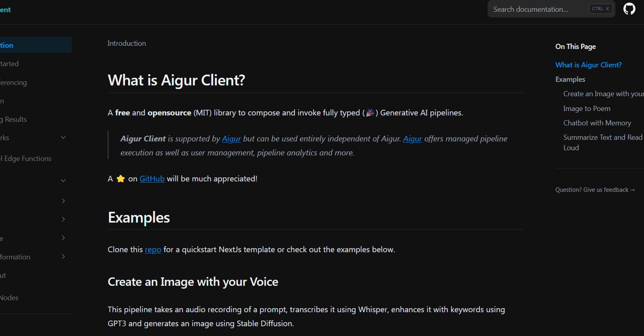The height and width of the screenshot is (336, 644).
Task: Jump to Image to Poem section
Action: click(x=586, y=109)
